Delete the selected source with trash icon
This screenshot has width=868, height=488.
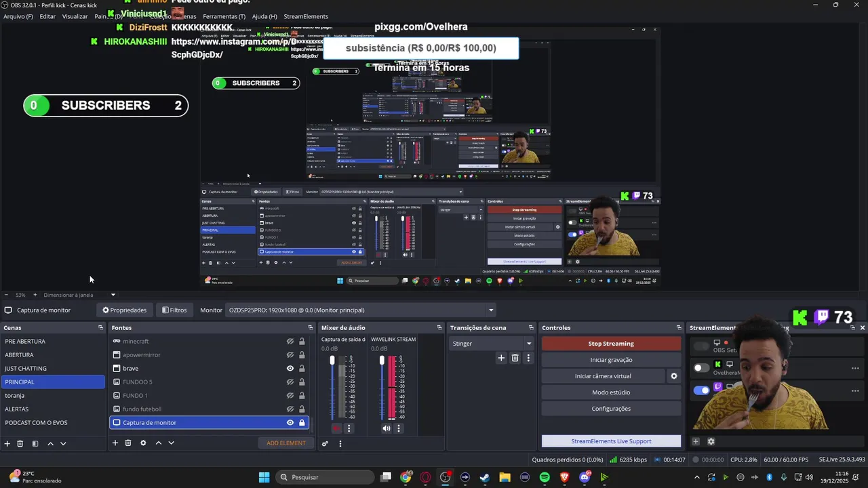[128, 443]
